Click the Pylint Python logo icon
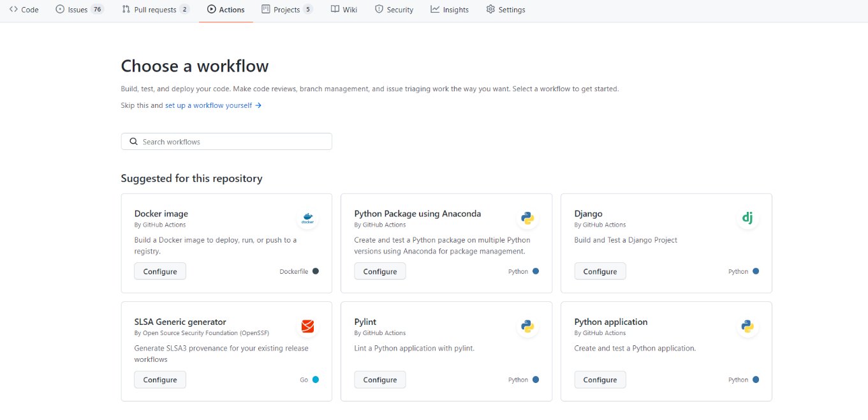This screenshot has height=420, width=868. tap(527, 327)
